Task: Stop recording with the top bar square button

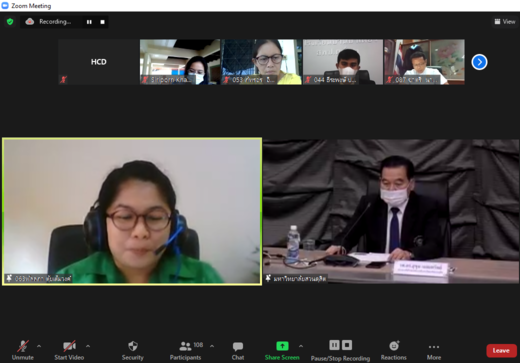Action: (102, 22)
